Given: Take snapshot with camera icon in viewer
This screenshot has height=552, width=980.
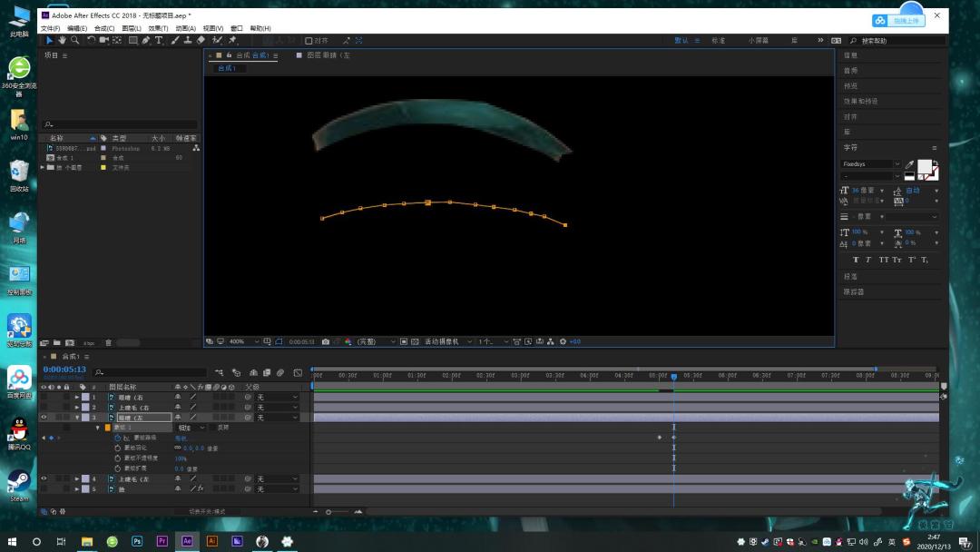Looking at the screenshot, I should click(x=326, y=342).
